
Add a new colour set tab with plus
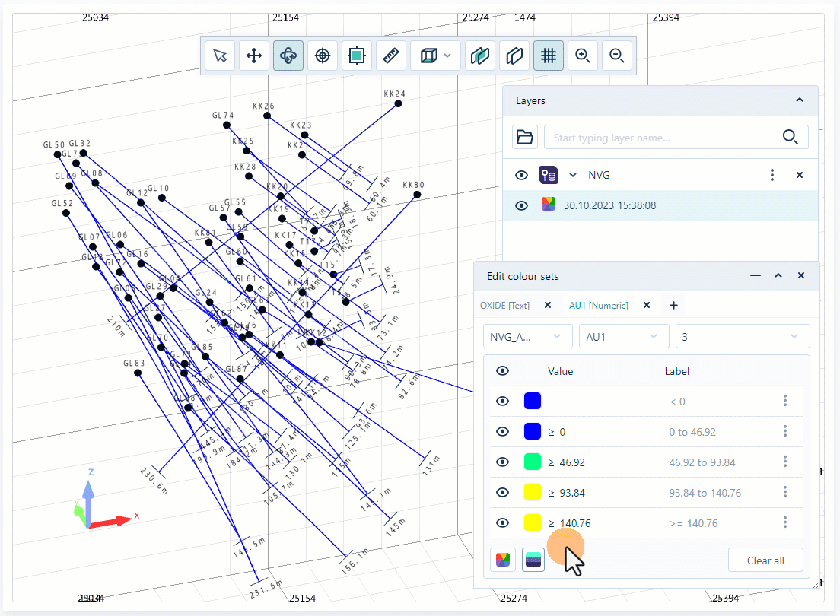click(673, 304)
